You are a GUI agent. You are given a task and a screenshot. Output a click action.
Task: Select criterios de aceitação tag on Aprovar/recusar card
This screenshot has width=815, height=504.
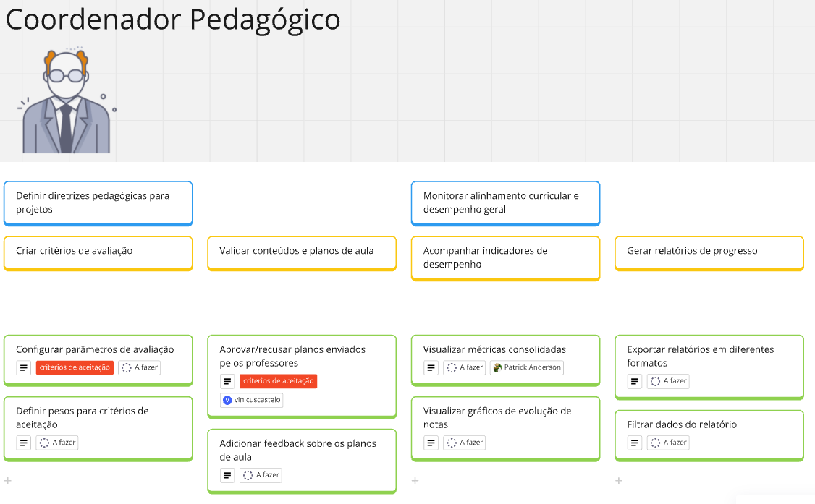coord(279,381)
